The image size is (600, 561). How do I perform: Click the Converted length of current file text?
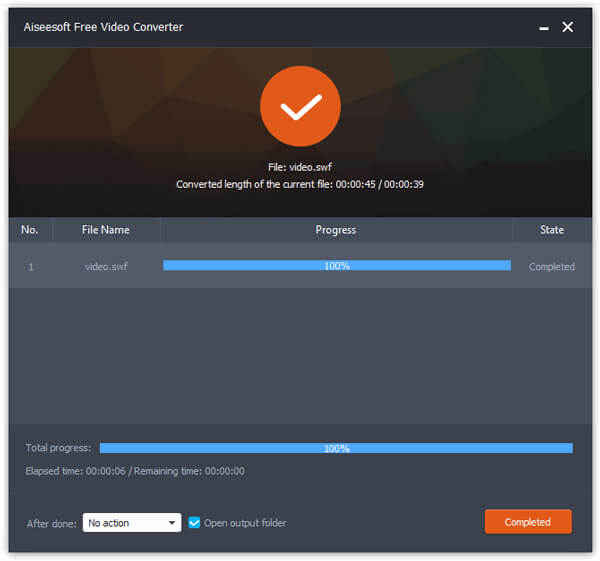(300, 184)
